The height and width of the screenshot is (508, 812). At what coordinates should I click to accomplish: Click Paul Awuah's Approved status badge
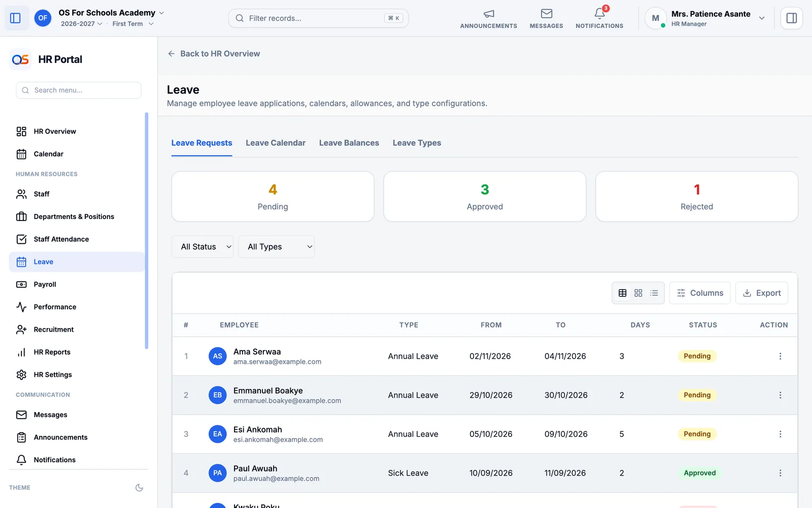click(x=699, y=473)
